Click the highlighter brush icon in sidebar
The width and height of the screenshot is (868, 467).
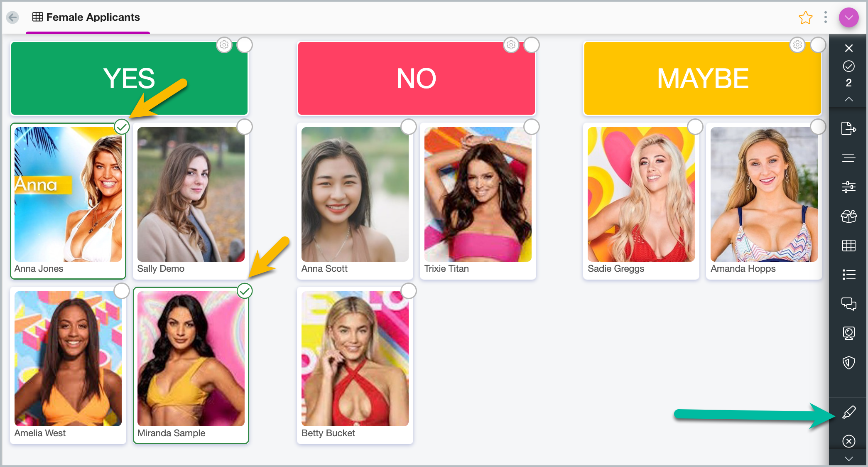tap(848, 412)
